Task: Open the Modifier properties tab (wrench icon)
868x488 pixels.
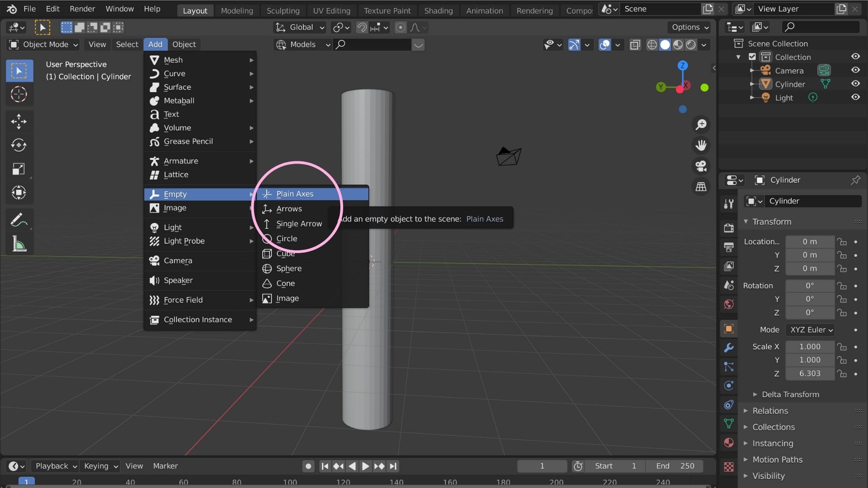Action: 728,347
